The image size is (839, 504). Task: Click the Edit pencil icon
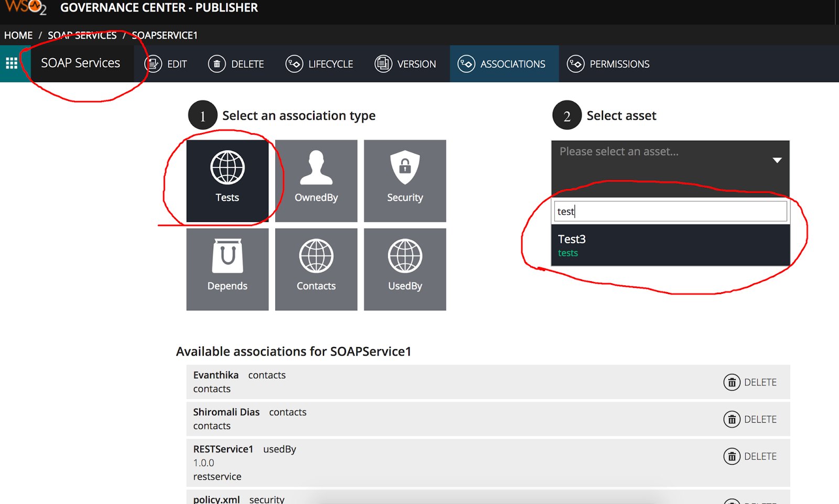click(153, 64)
